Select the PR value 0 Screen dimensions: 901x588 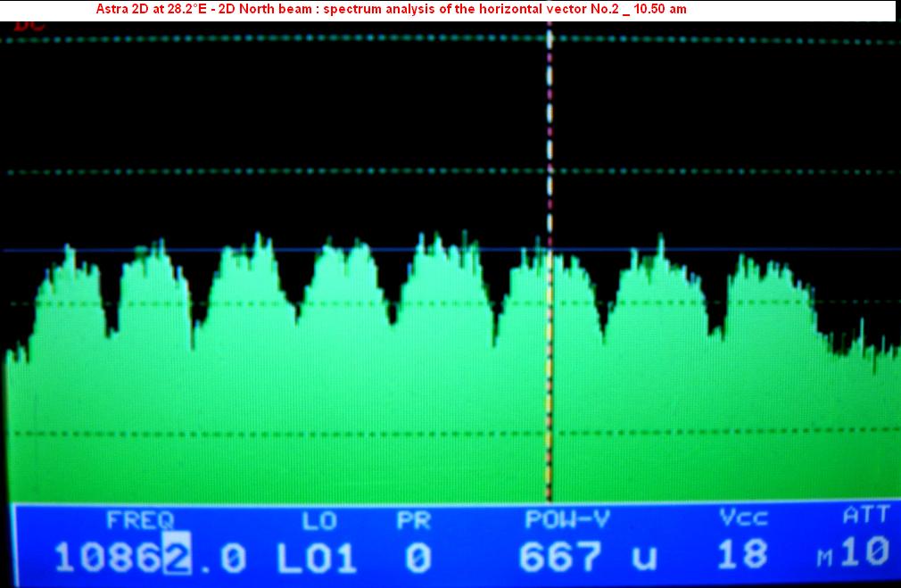click(x=417, y=559)
